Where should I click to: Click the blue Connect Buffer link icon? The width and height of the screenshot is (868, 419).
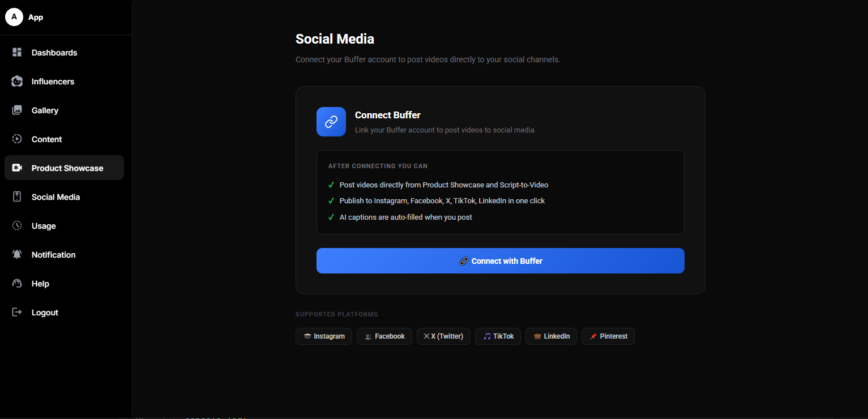pos(331,122)
